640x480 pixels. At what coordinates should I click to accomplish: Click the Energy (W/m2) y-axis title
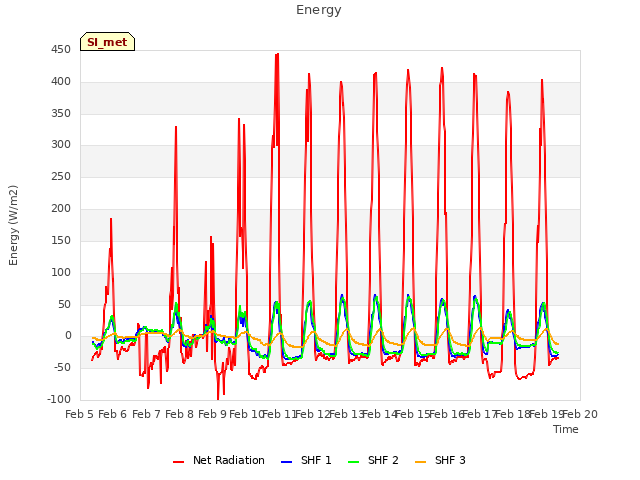pos(13,225)
